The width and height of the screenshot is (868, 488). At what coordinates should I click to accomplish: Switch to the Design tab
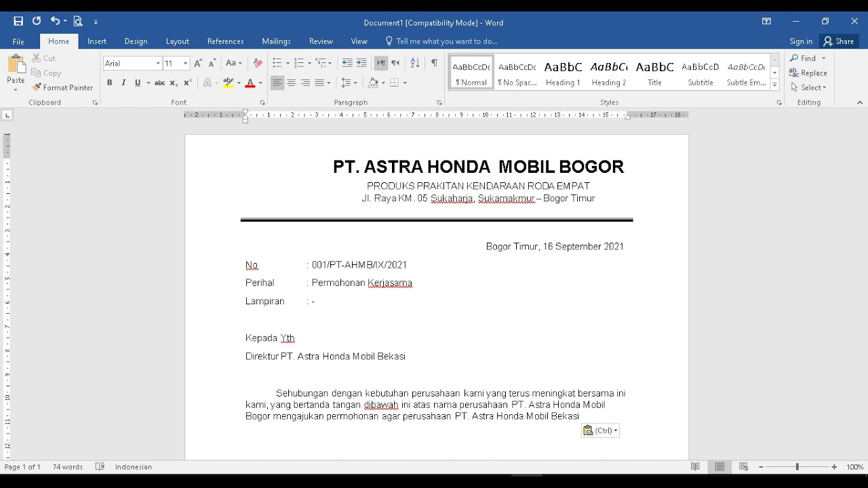pos(136,41)
